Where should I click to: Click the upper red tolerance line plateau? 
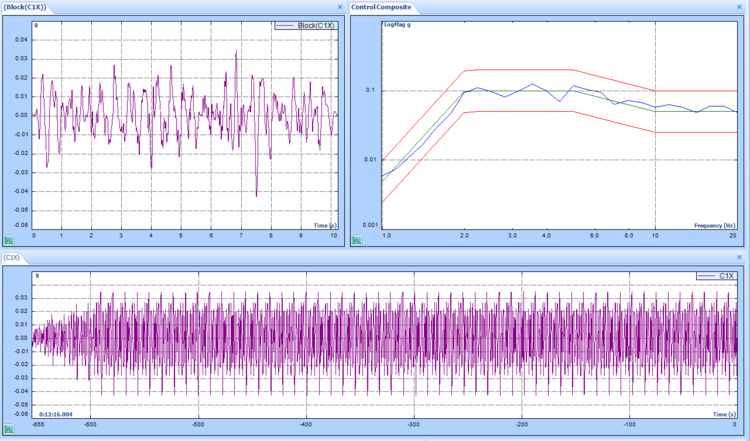pyautogui.click(x=520, y=69)
